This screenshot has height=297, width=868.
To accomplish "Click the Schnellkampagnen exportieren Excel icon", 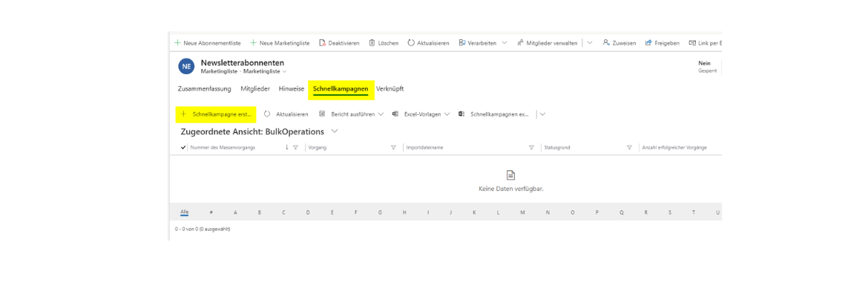I will point(461,114).
